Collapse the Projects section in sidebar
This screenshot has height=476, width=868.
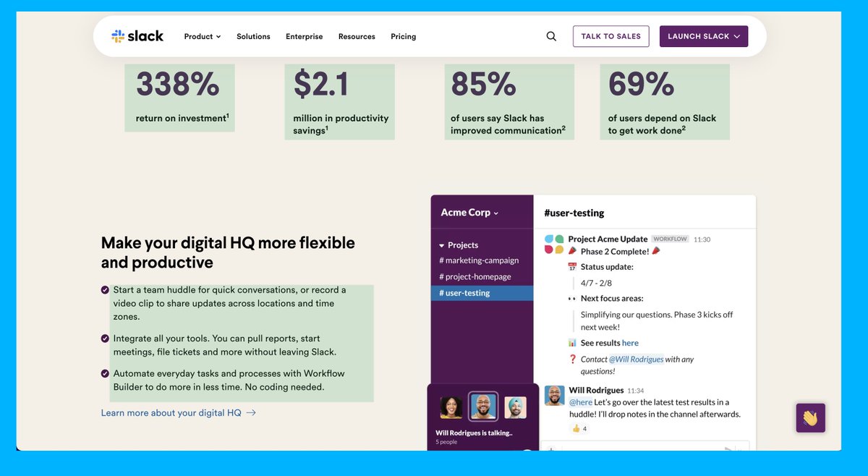[x=459, y=245]
